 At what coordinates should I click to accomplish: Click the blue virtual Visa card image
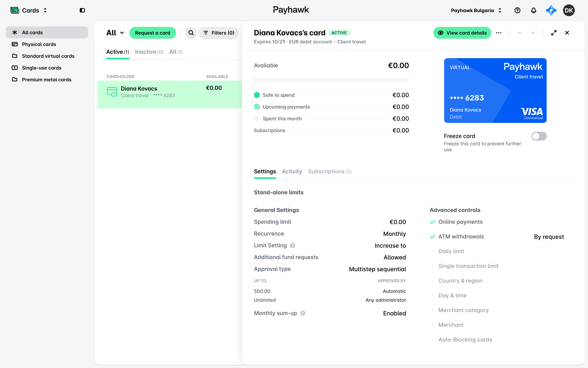point(495,91)
